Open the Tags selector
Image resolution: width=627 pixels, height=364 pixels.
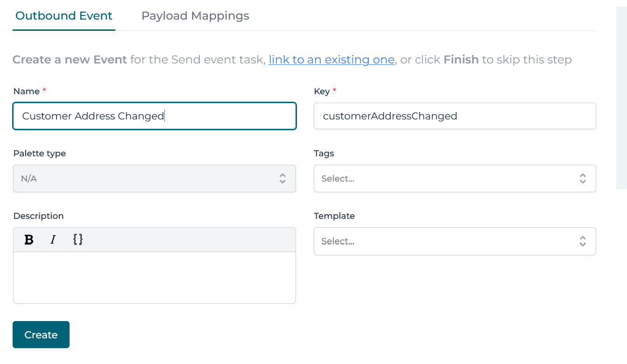point(455,178)
